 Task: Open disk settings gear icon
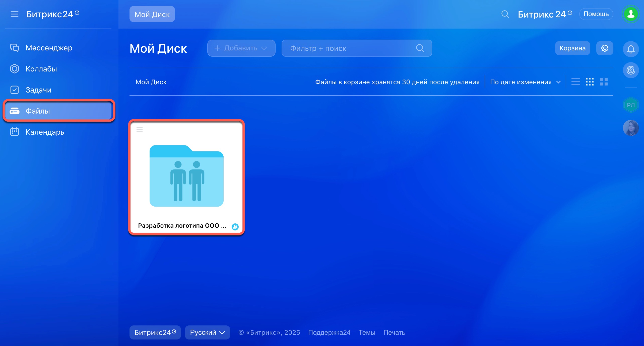pyautogui.click(x=605, y=48)
